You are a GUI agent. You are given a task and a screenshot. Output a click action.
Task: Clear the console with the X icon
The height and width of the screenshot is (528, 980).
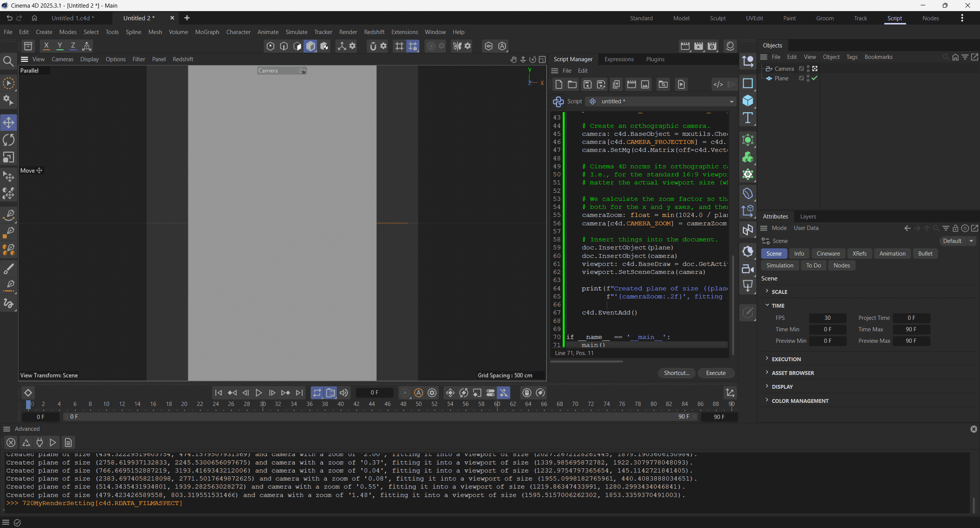pos(11,442)
